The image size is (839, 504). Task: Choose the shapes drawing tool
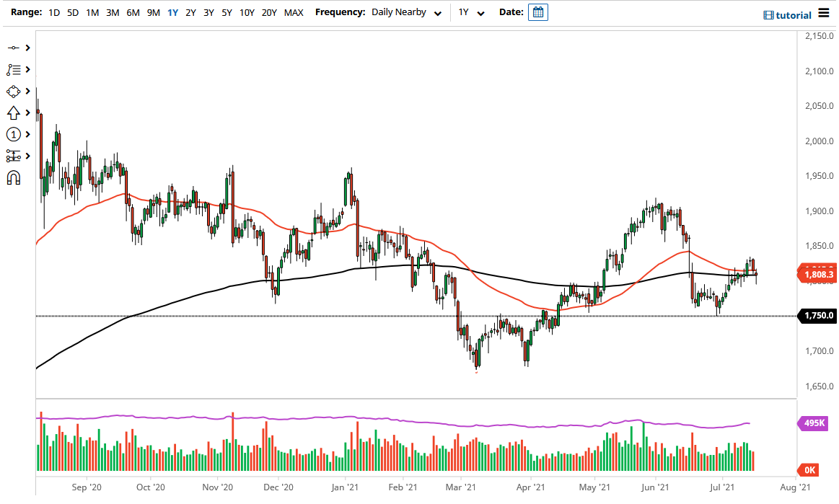[x=14, y=92]
